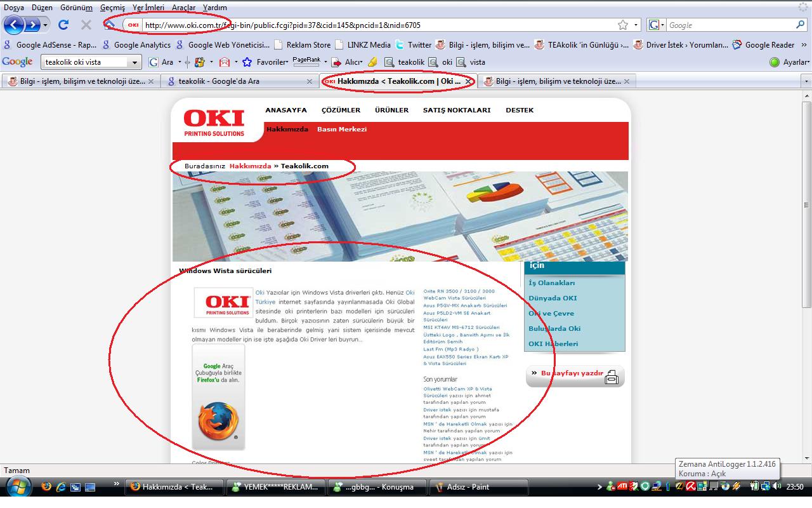Click the Last Fm (Mp3 Radyo) link
Viewport: 812px width, 508px height.
[451, 349]
